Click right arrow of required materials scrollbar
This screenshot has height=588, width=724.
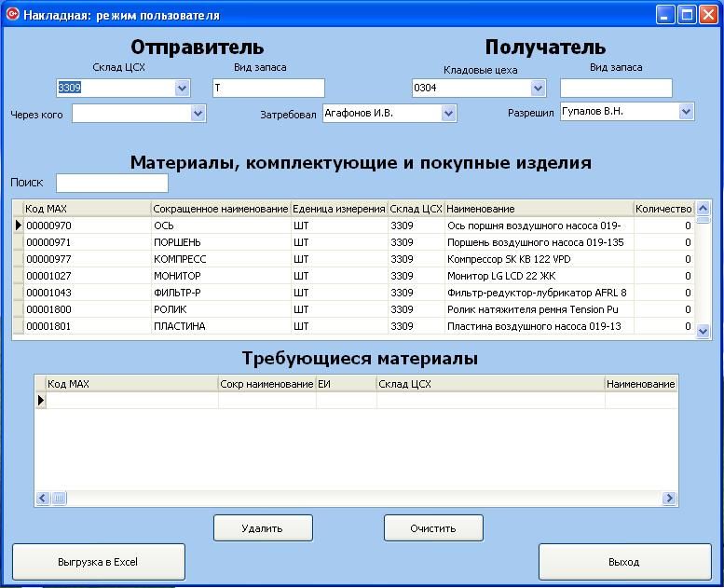coord(669,498)
